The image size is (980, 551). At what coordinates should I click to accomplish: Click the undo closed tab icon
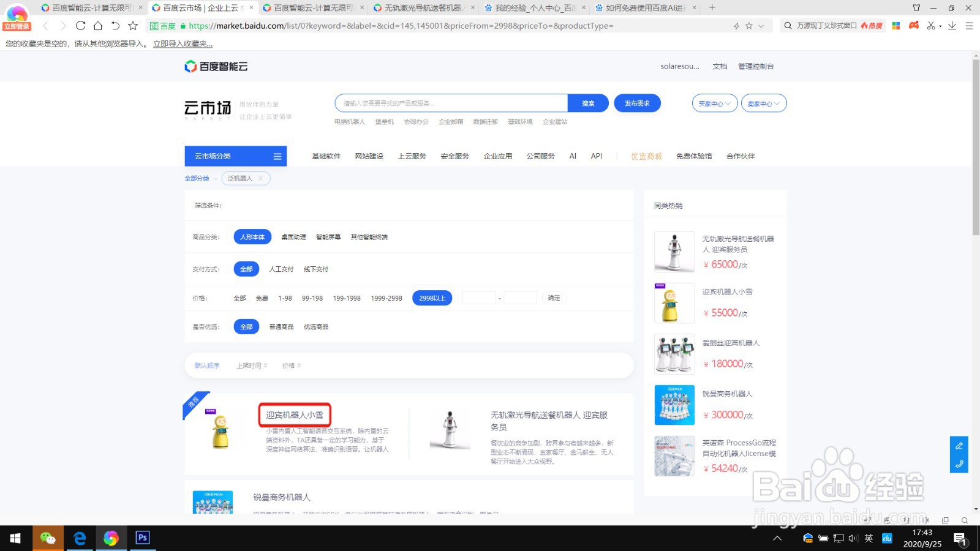pyautogui.click(x=115, y=26)
